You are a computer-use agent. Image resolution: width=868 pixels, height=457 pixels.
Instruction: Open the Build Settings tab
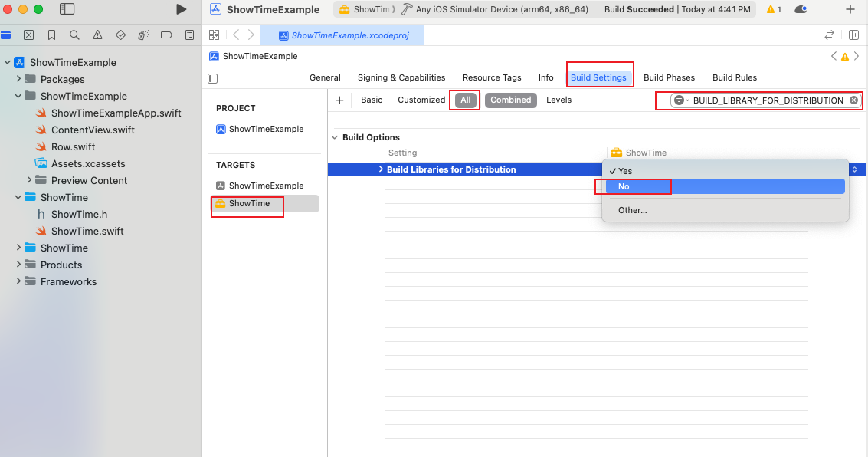click(x=598, y=77)
